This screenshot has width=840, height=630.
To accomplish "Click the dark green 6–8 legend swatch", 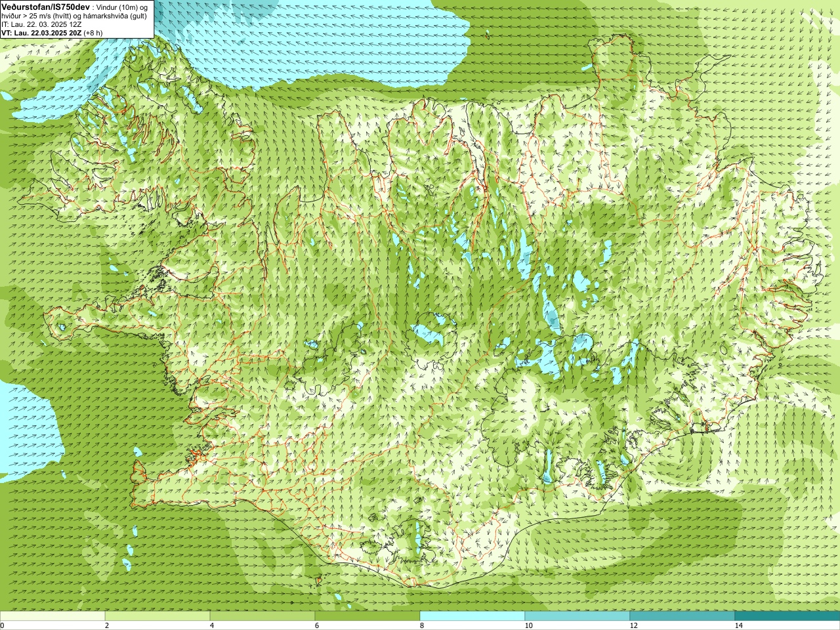I will point(367,616).
